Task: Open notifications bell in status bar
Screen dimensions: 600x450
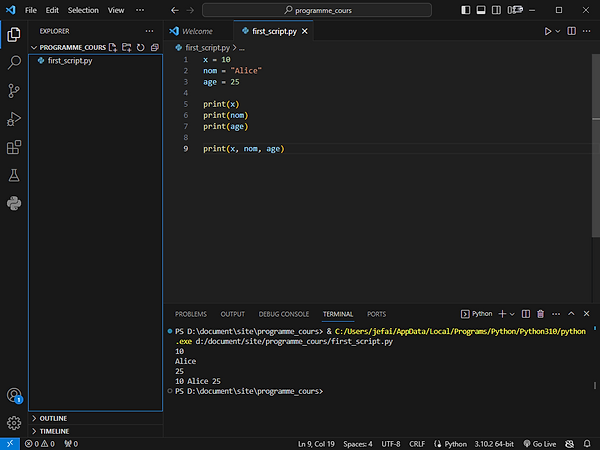Action: point(587,443)
